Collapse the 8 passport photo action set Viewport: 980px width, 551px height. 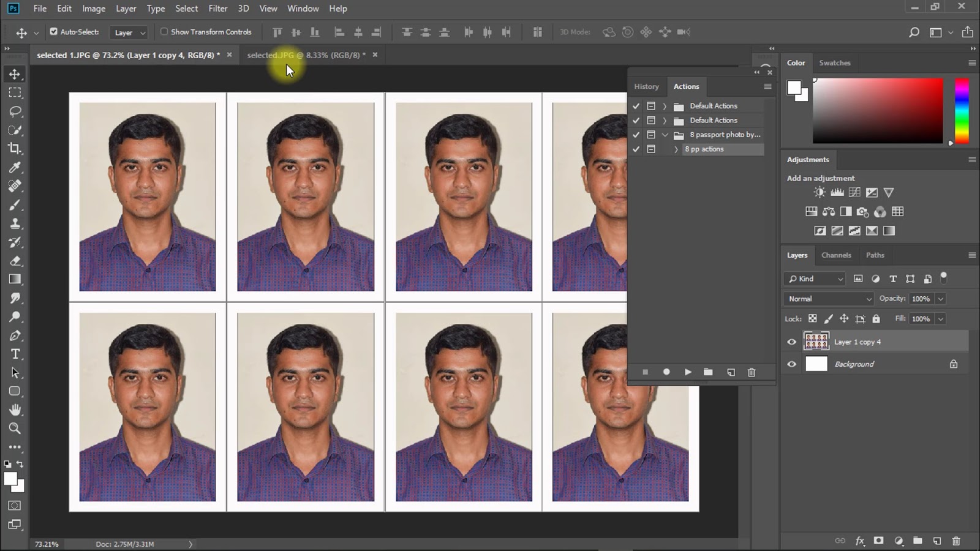665,135
